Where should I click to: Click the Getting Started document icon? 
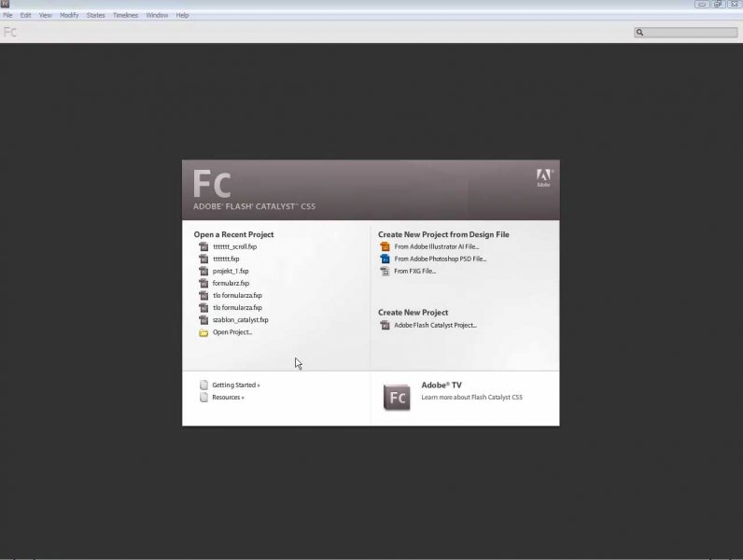click(203, 385)
